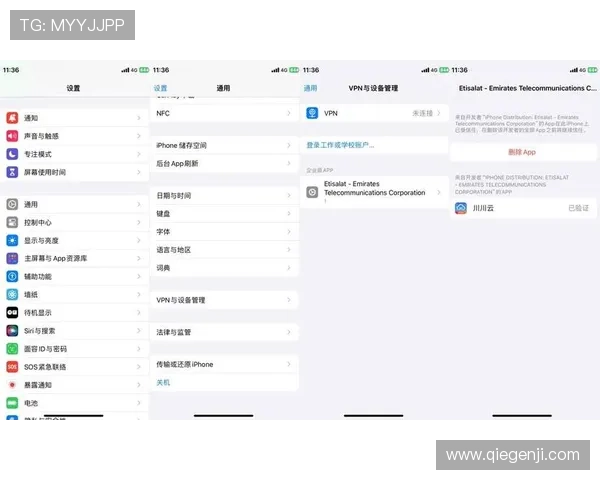The width and height of the screenshot is (600, 480).
Task: Tap 未连接 VPN status text
Action: [422, 113]
